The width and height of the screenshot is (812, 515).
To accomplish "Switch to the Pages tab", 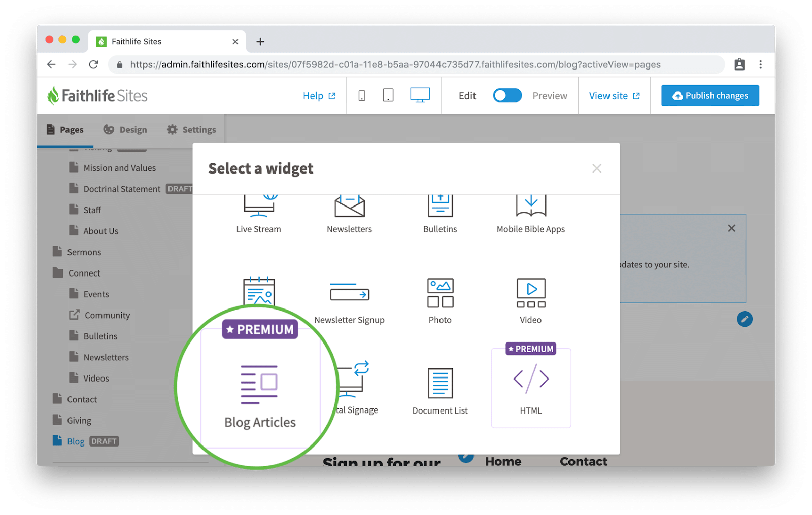I will pyautogui.click(x=64, y=130).
